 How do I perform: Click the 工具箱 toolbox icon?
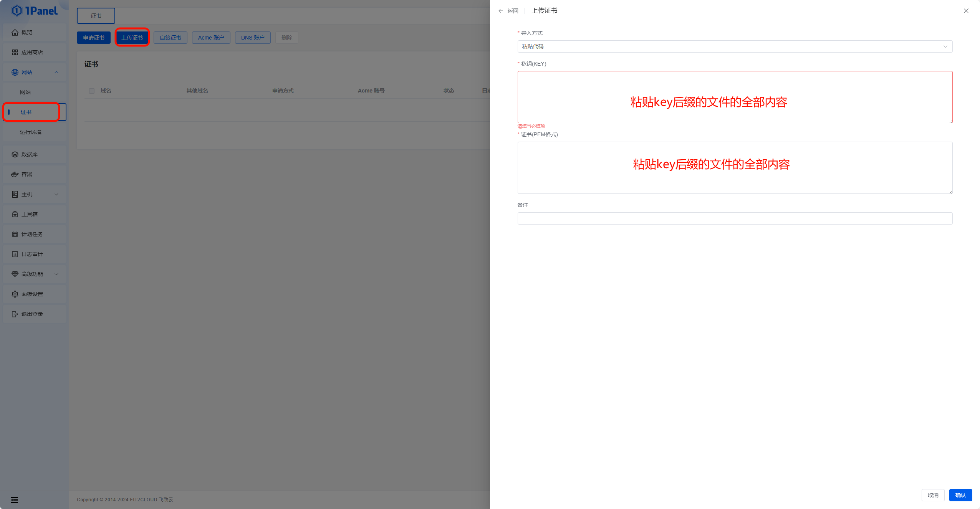(x=15, y=214)
